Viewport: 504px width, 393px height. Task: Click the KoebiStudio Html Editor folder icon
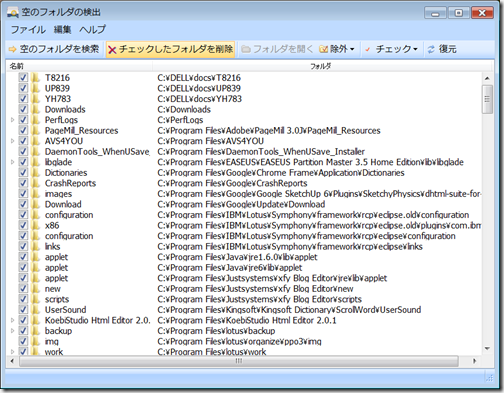[x=36, y=320]
